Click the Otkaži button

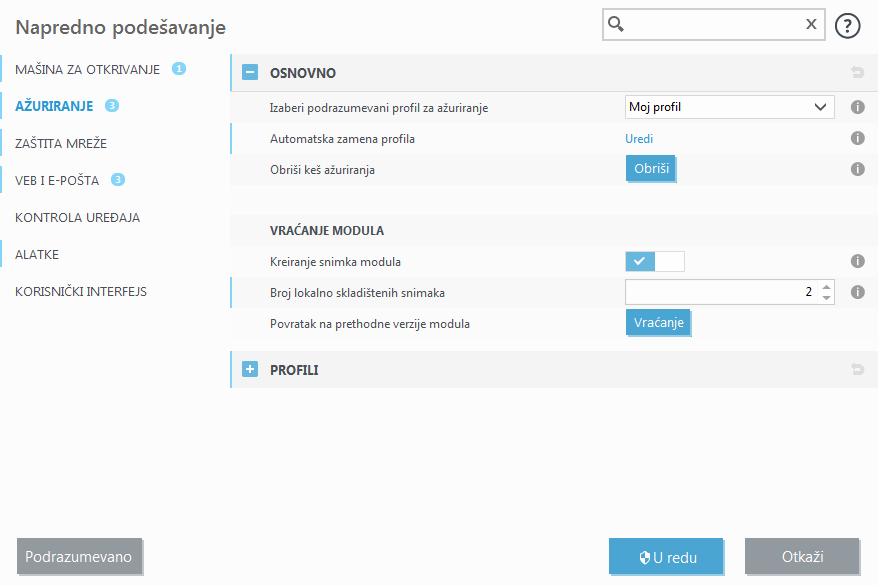click(802, 556)
